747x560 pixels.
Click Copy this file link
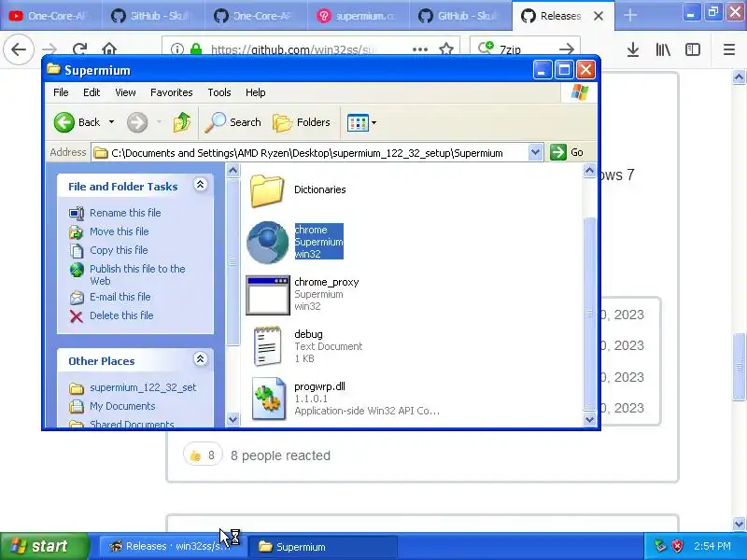[119, 250]
